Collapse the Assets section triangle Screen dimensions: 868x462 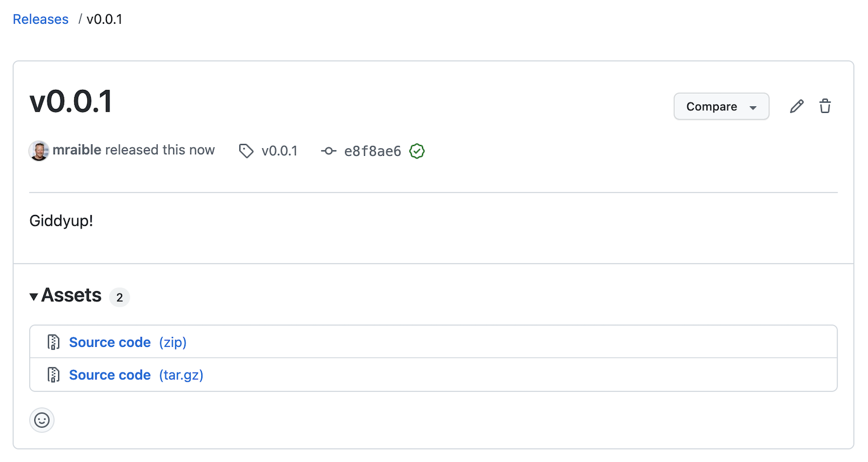34,296
